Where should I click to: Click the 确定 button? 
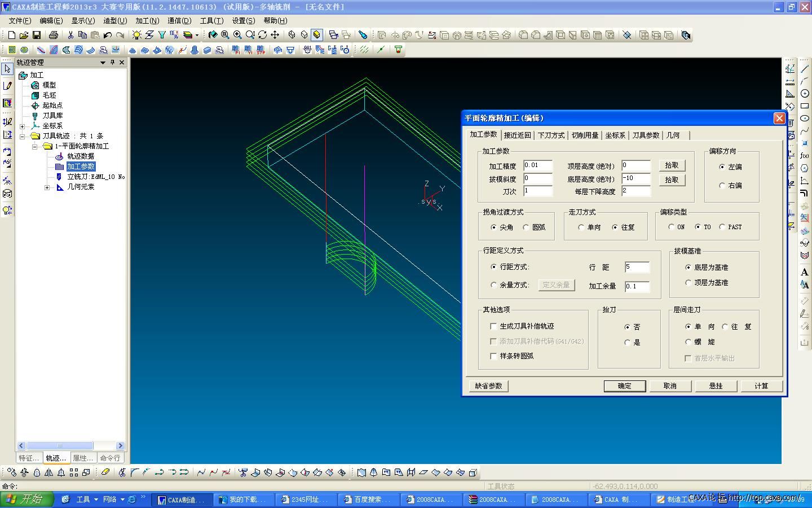click(x=624, y=386)
